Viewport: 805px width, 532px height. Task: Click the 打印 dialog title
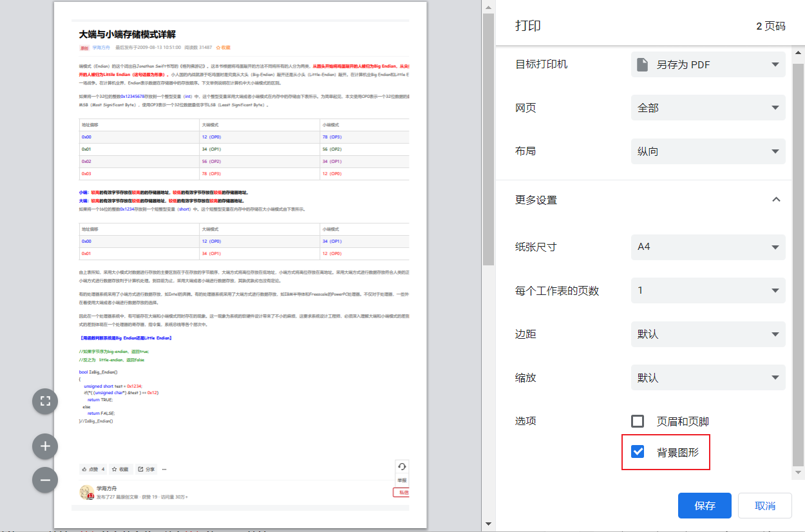point(528,26)
